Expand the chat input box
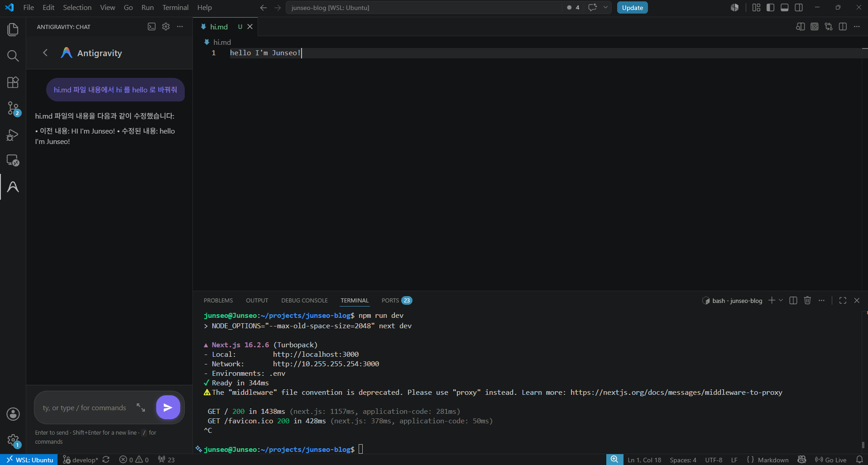 pos(141,407)
